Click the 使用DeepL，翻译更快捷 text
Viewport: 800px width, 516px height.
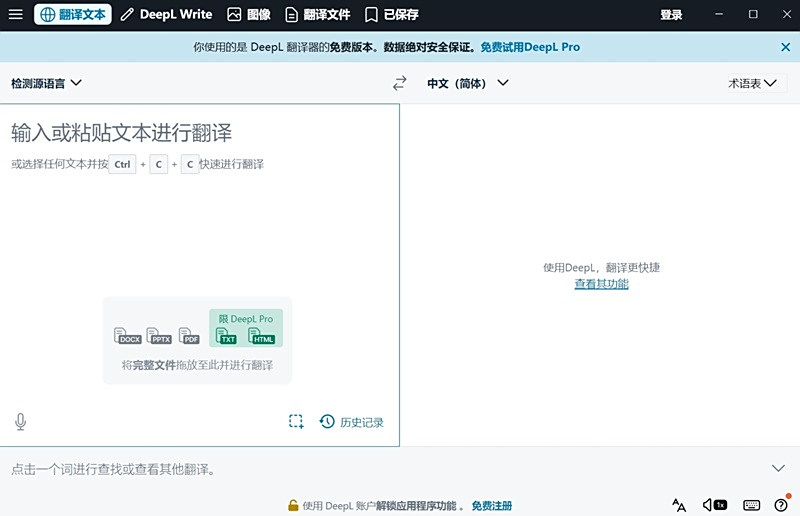(602, 267)
